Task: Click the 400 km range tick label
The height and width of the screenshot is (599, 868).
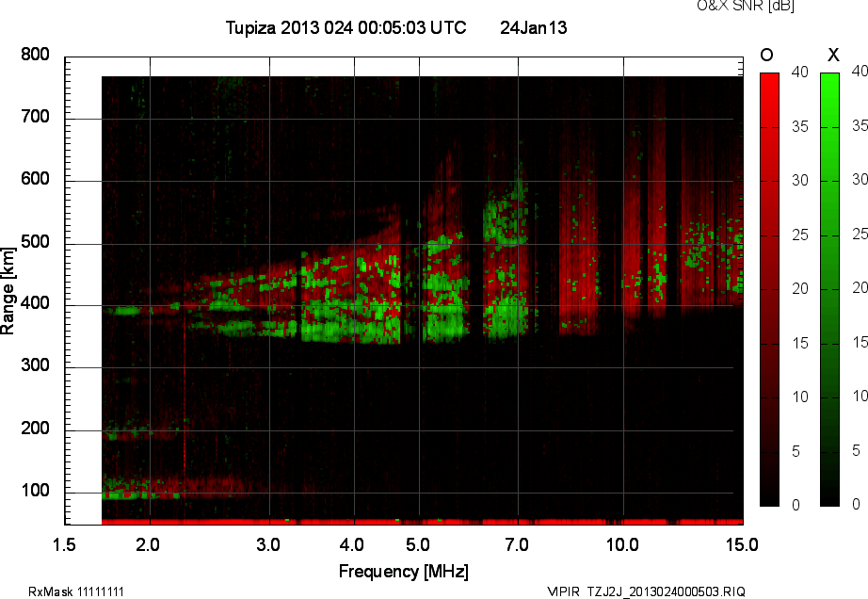Action: pos(35,303)
